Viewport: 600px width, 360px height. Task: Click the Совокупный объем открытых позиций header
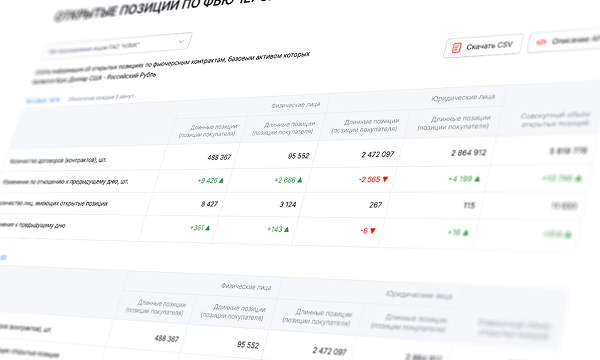point(555,119)
